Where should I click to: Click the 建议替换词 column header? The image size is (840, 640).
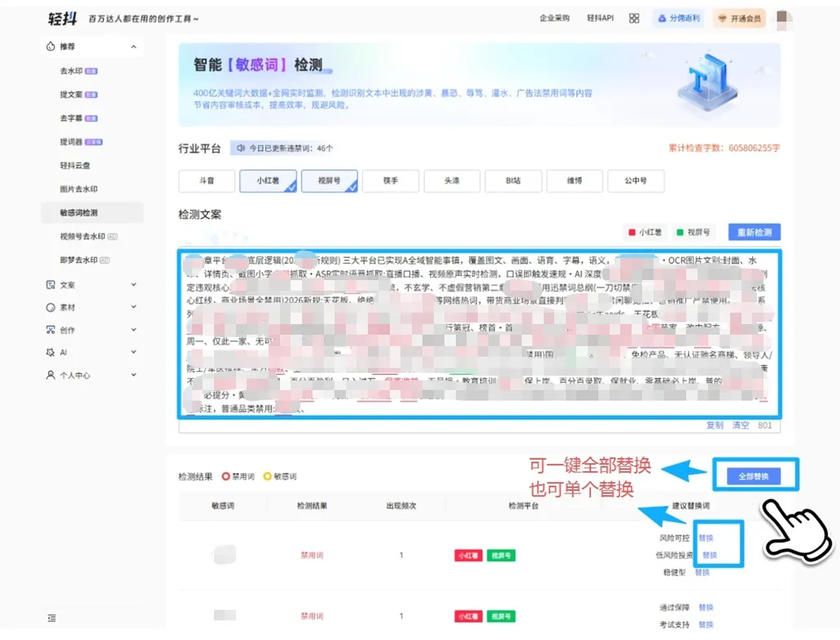coord(690,506)
